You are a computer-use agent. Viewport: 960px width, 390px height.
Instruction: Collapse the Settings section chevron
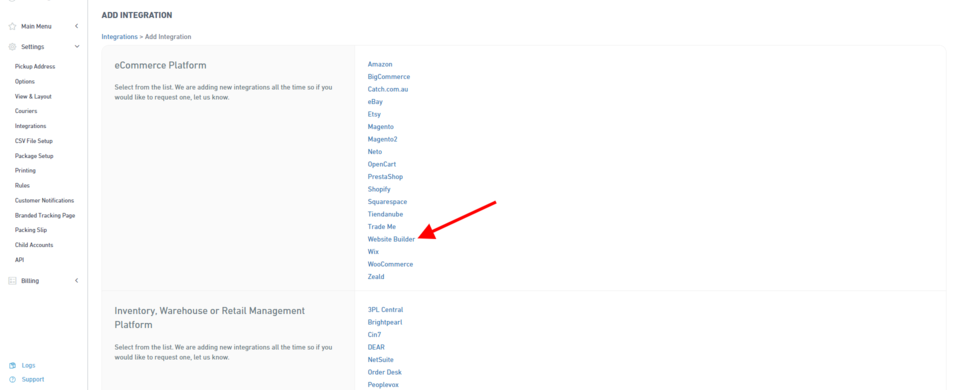pos(77,47)
